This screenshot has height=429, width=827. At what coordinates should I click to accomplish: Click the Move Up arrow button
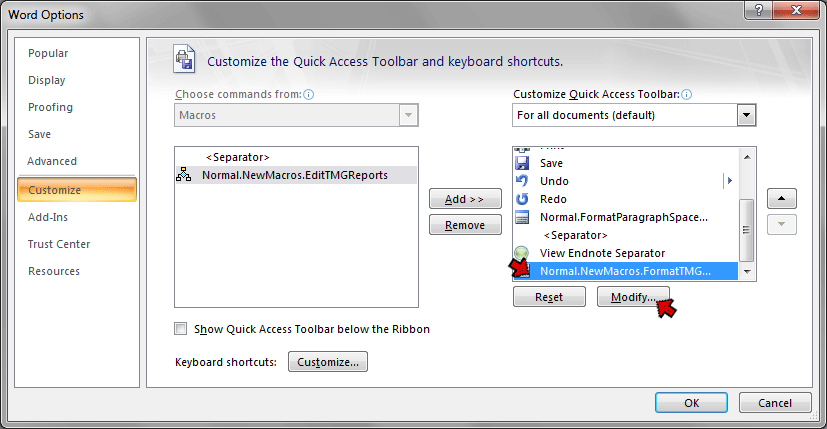coord(782,198)
